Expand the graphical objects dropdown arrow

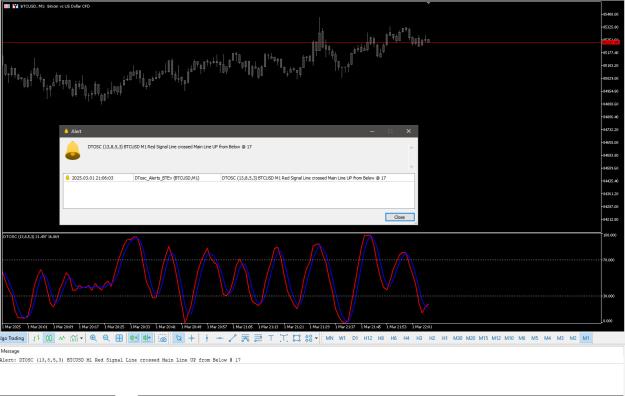[316, 338]
